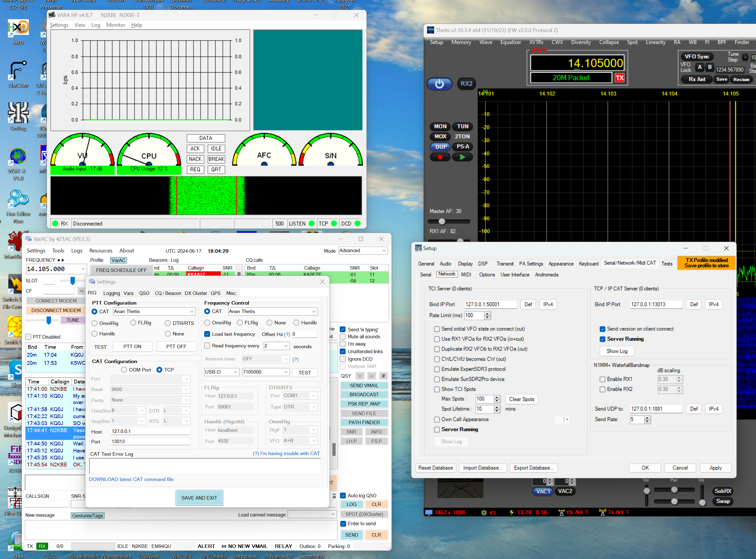Click the QSY down arrow icon in VarAC

click(x=360, y=376)
